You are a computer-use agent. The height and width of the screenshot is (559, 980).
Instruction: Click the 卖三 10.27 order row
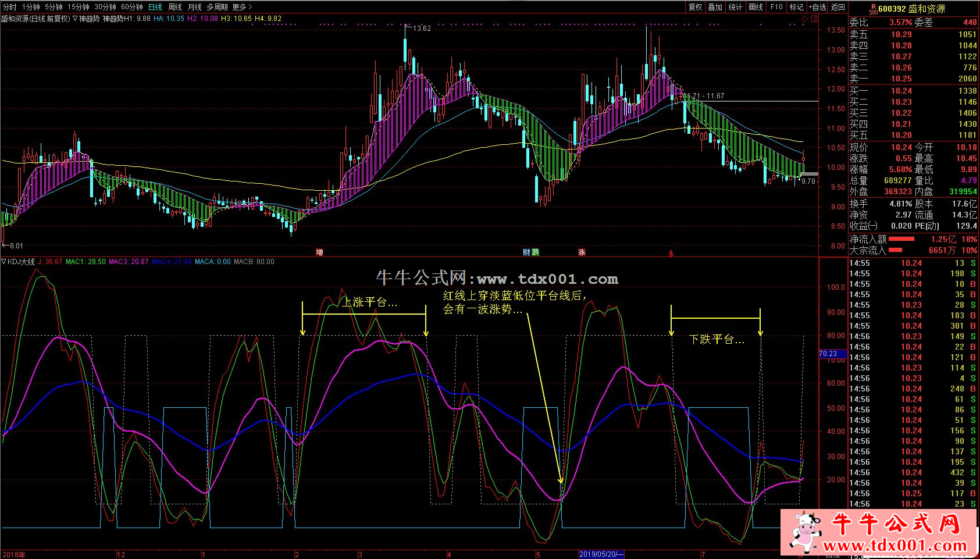[x=913, y=56]
